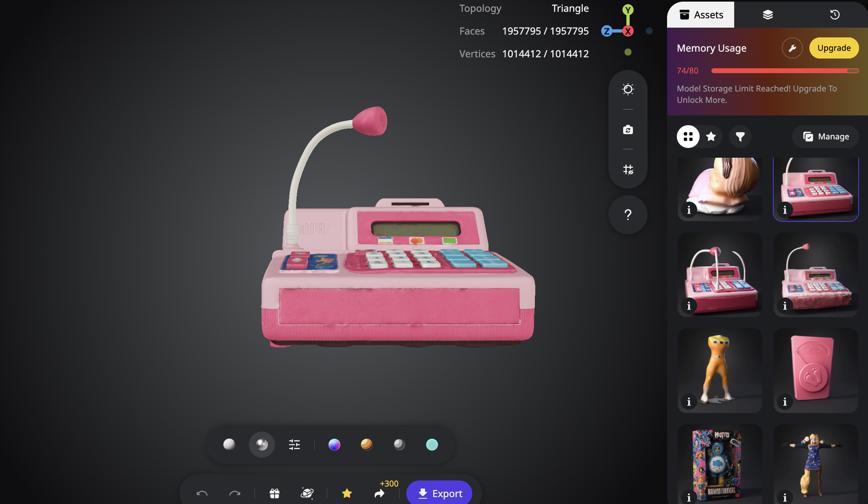Select the teal color sphere swatch
This screenshot has width=868, height=504.
tap(432, 445)
